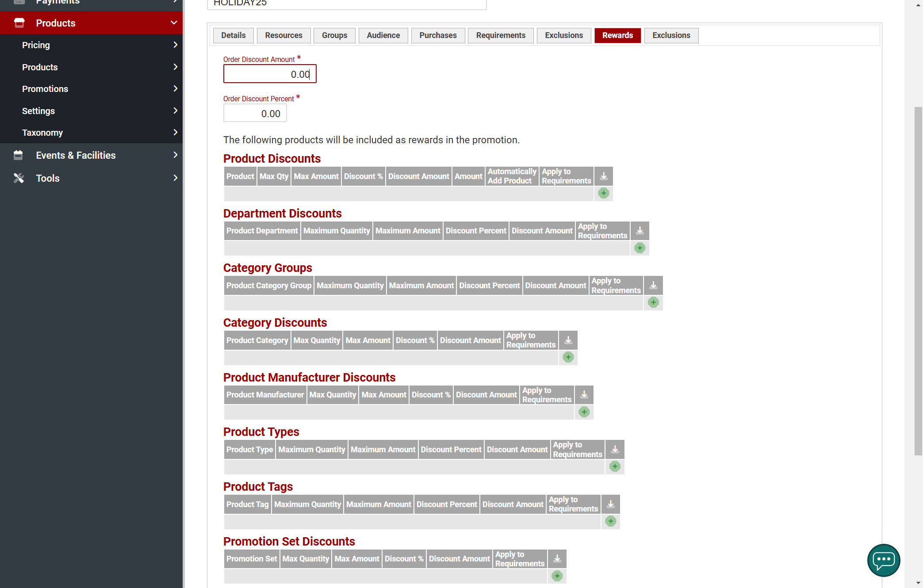Click the Products store icon in sidebar

click(19, 23)
